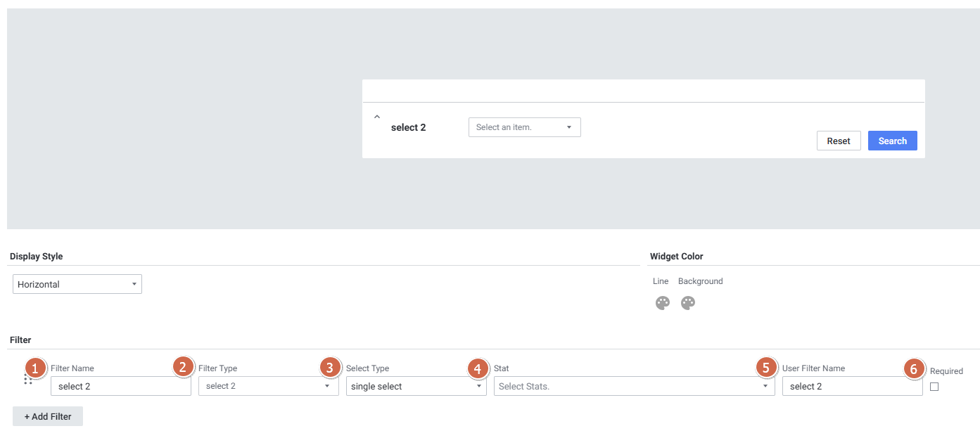Open the Select Type single select dropdown
980x438 pixels.
[x=416, y=386]
